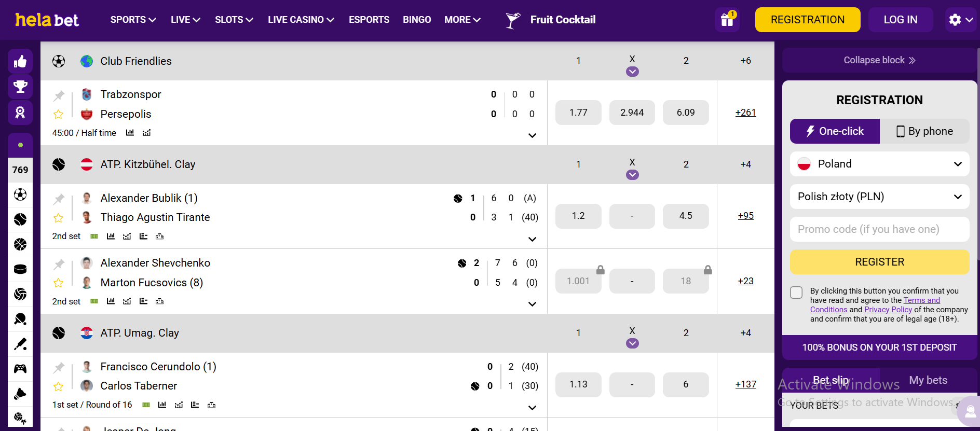This screenshot has height=431, width=980.
Task: Open market dropdown under X in ATP Umag
Action: click(632, 343)
